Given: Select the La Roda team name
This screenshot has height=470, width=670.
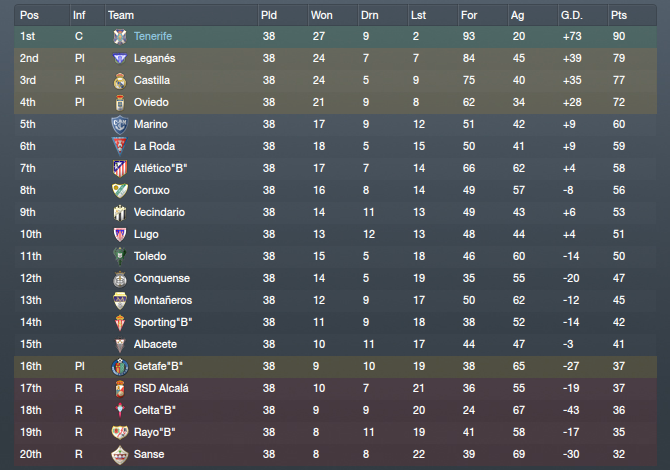Looking at the screenshot, I should pos(154,146).
